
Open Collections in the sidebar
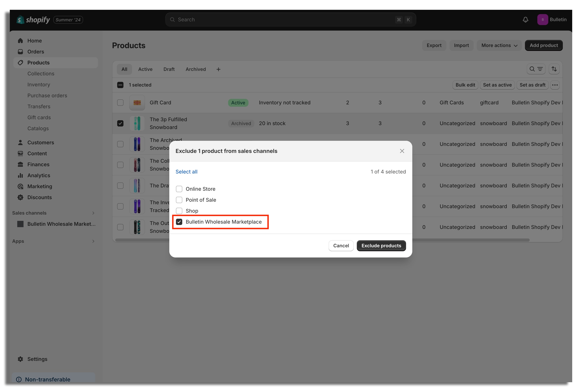coord(41,73)
